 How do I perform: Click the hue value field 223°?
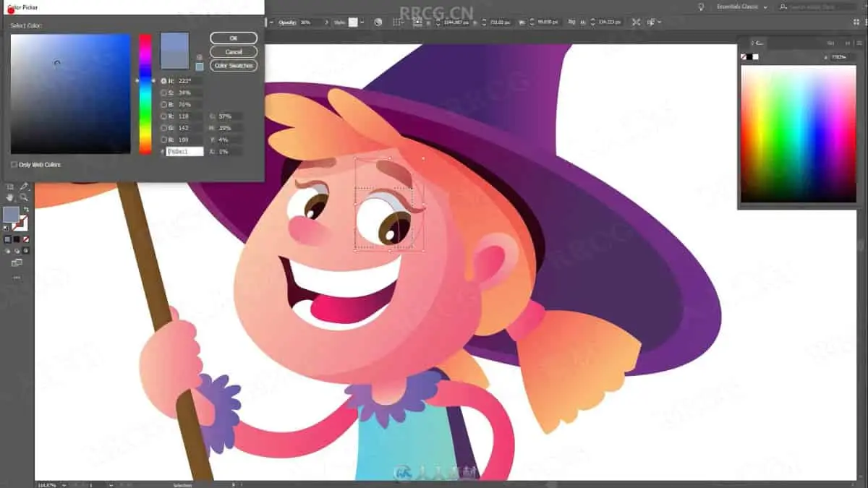[190, 81]
